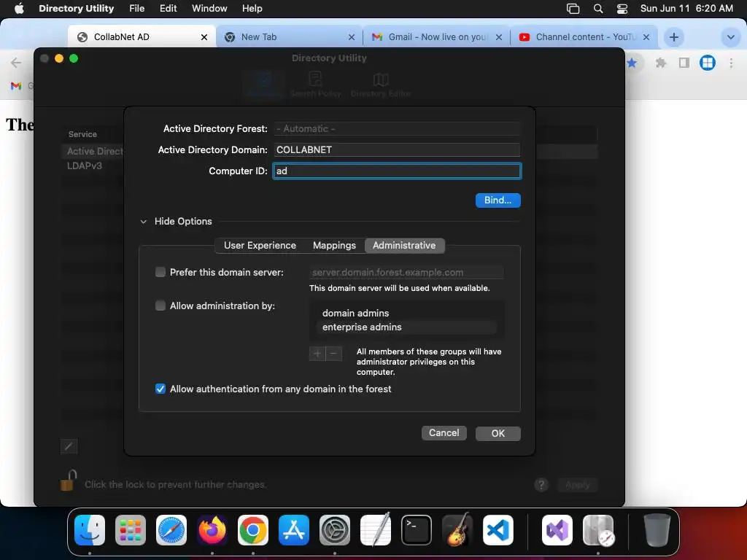This screenshot has width=747, height=560.
Task: Switch to Mappings tab
Action: coord(334,245)
